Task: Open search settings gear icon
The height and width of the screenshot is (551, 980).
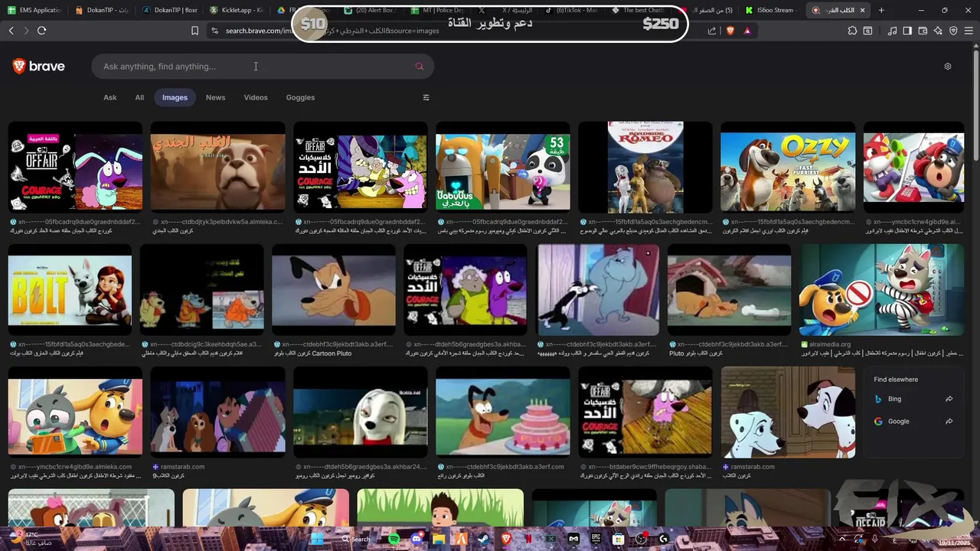Action: pyautogui.click(x=947, y=67)
